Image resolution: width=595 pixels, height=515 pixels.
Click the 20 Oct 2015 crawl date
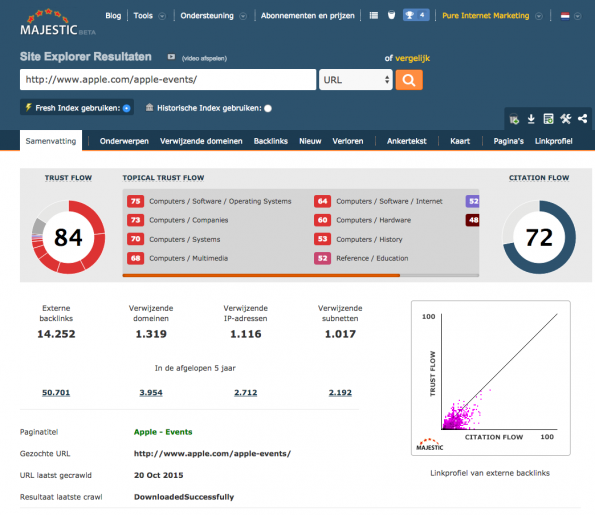159,475
